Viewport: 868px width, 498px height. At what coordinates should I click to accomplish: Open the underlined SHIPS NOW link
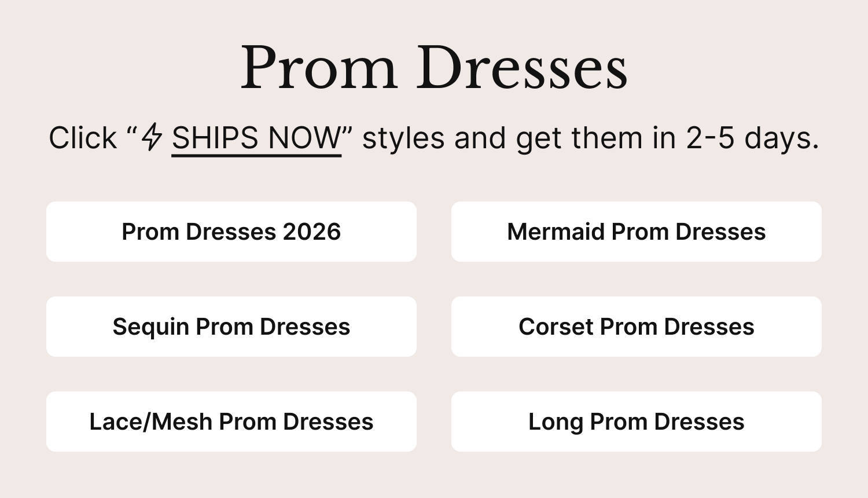tap(256, 138)
